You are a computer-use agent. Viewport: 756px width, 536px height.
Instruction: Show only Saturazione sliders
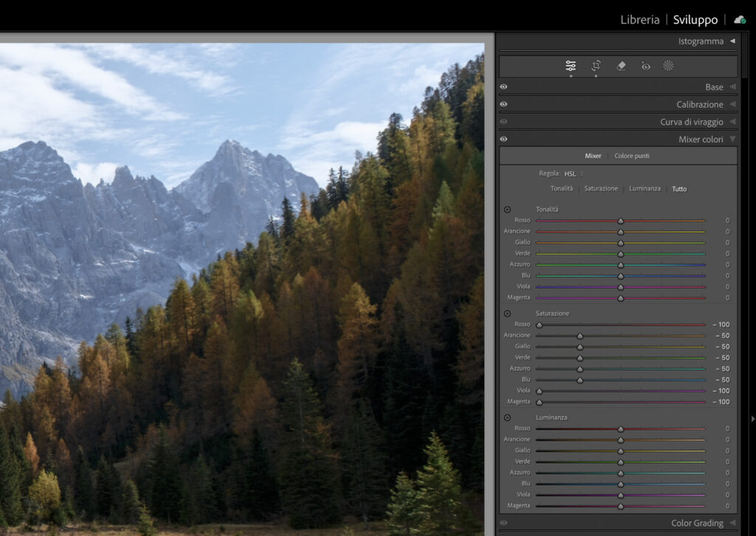pyautogui.click(x=601, y=188)
